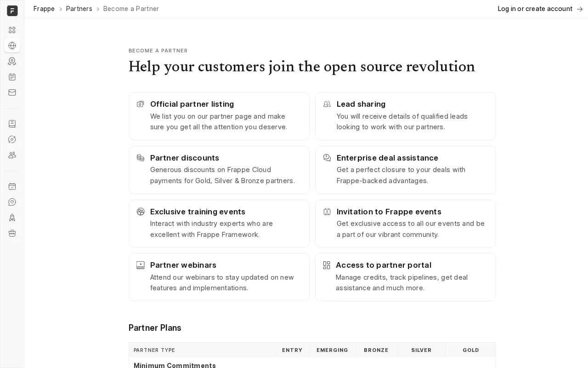The height and width of the screenshot is (368, 588).
Task: Open the heart chat bubble sidebar icon
Action: point(12,202)
